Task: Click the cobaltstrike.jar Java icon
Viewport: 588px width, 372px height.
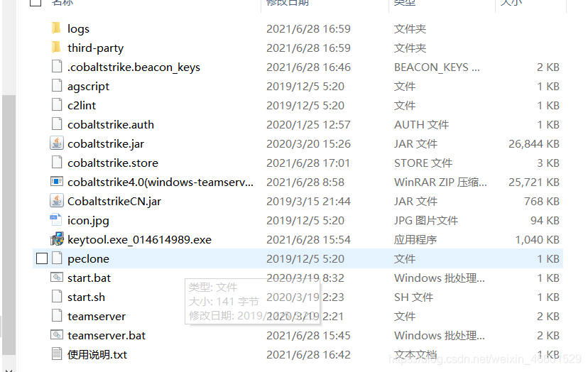Action: (x=57, y=143)
